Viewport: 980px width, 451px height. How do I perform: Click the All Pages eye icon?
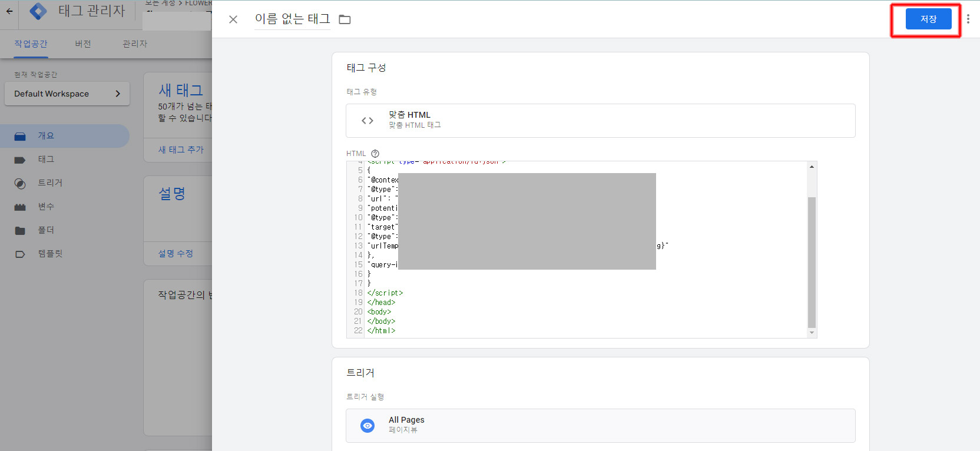[367, 426]
